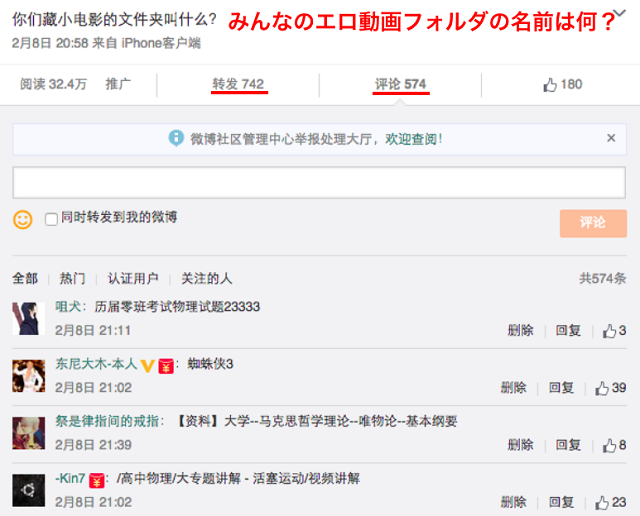Like 咀犬's comment with 3 likes
The height and width of the screenshot is (516, 640).
(x=614, y=331)
